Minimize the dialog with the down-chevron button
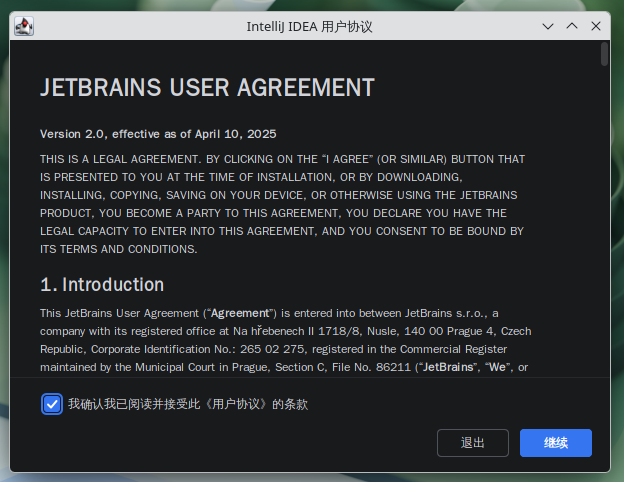624x482 pixels. point(548,26)
